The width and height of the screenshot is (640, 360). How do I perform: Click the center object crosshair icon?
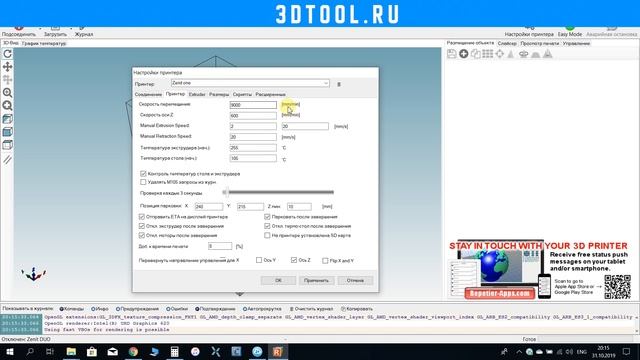[x=500, y=54]
